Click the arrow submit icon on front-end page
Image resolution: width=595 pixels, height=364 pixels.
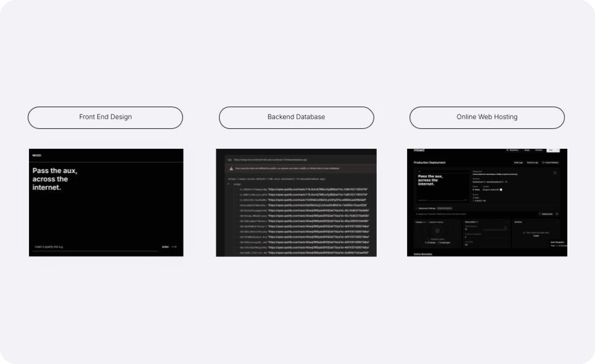174,247
